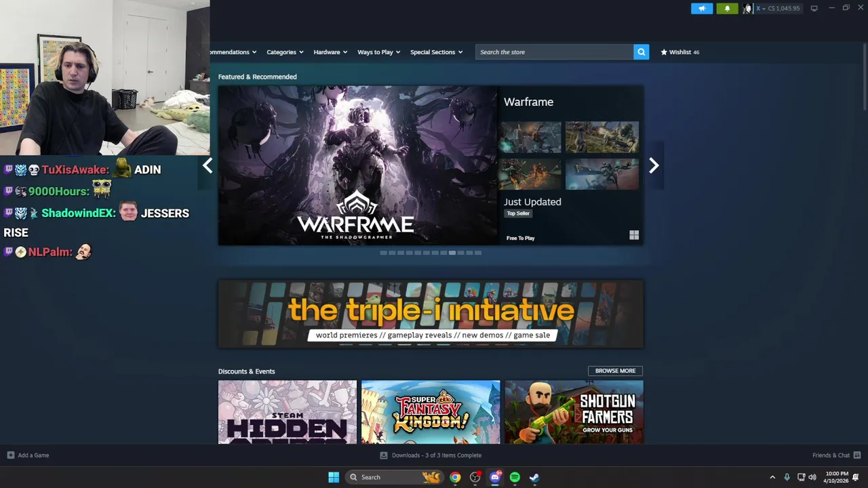Image resolution: width=868 pixels, height=488 pixels.
Task: Open Discord from taskbar
Action: [495, 477]
